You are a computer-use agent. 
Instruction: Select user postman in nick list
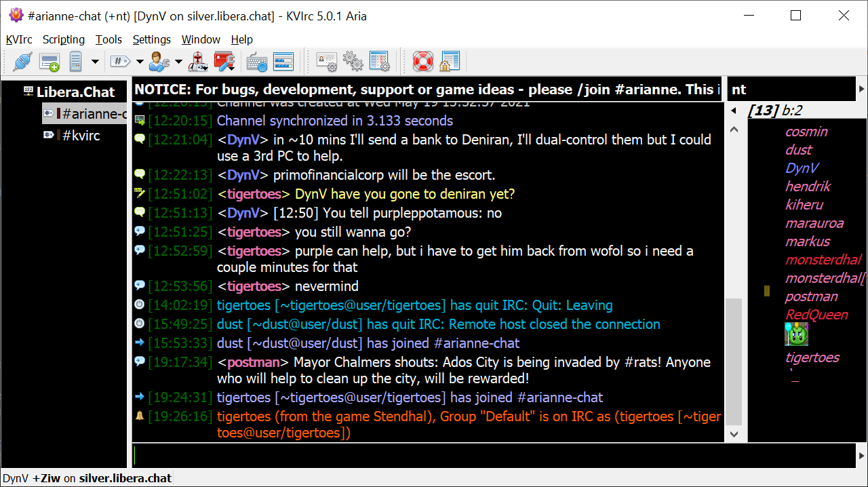pos(811,296)
